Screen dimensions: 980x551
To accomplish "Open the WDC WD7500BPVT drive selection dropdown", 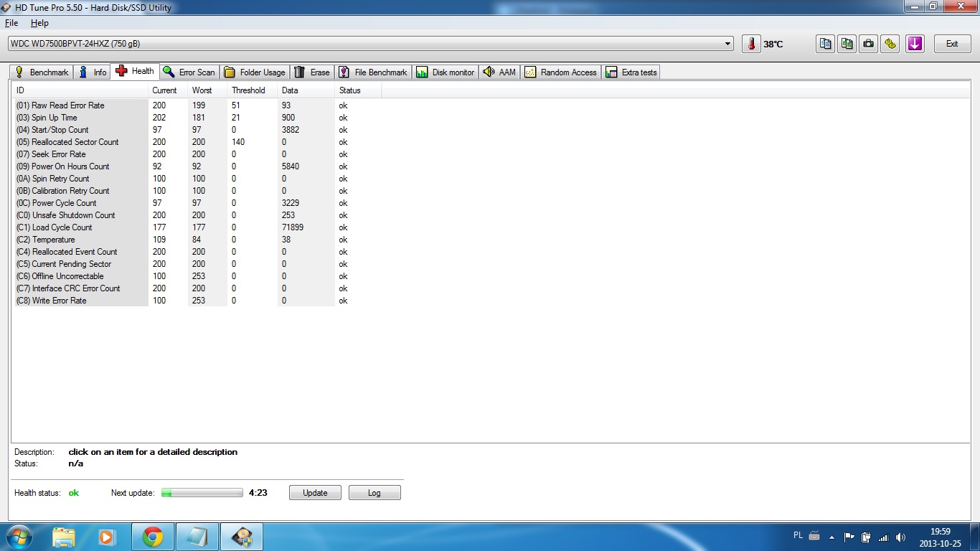I will click(370, 44).
